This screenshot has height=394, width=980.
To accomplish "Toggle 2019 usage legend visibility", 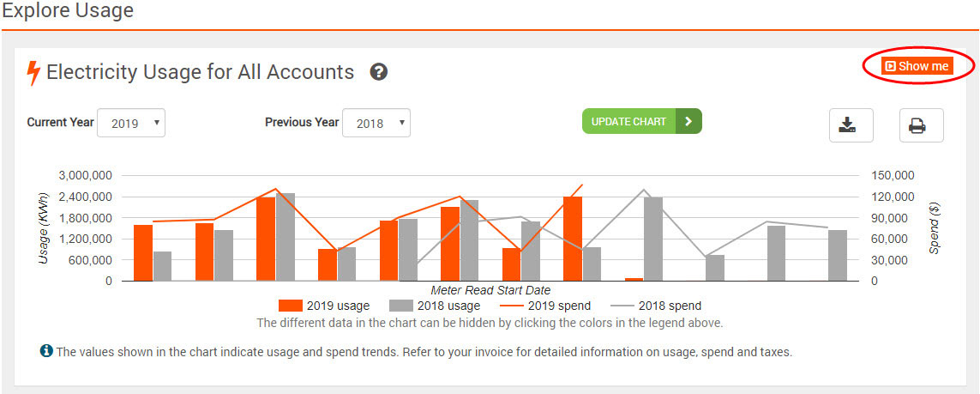I will [324, 306].
